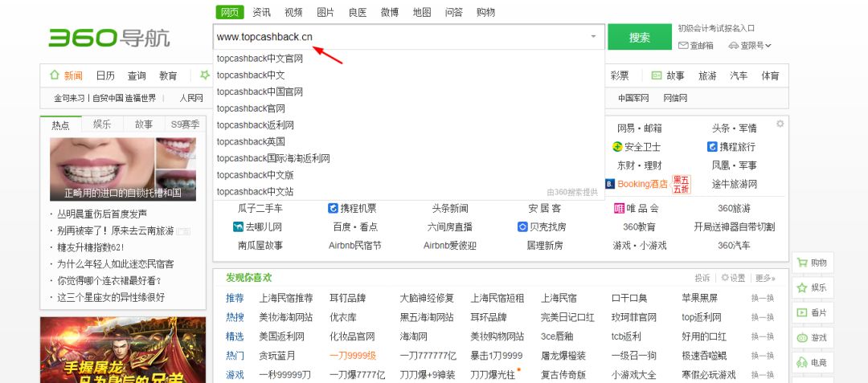
Task: Click 彩票 in the navigation bar
Action: click(x=620, y=75)
